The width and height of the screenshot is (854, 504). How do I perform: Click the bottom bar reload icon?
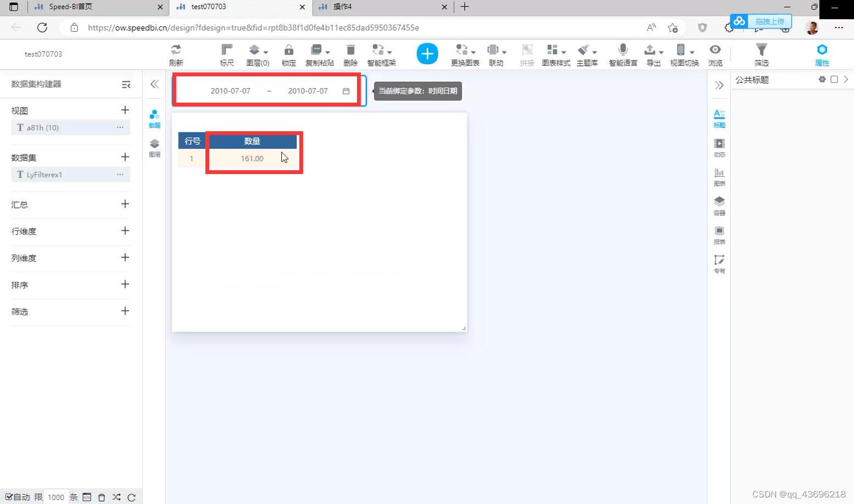pyautogui.click(x=131, y=497)
